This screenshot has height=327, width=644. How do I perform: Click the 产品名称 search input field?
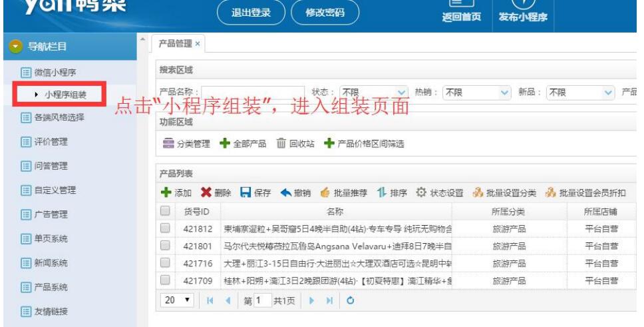tap(253, 93)
